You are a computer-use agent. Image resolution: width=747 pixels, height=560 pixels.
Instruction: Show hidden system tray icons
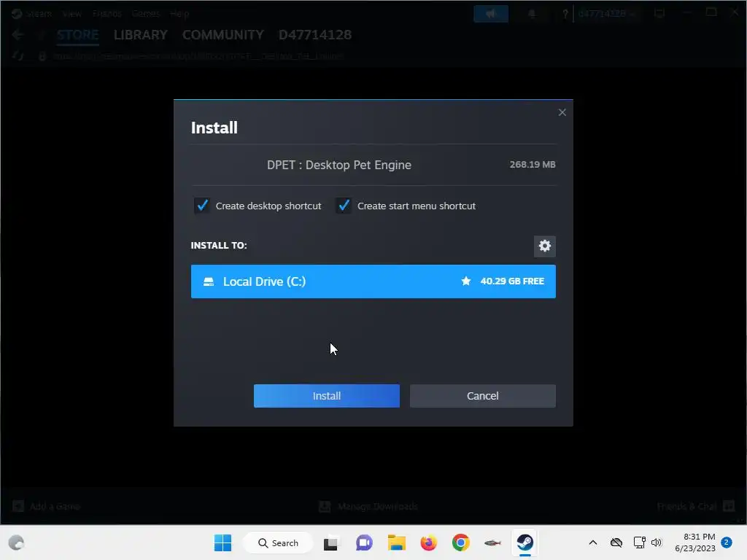[592, 542]
